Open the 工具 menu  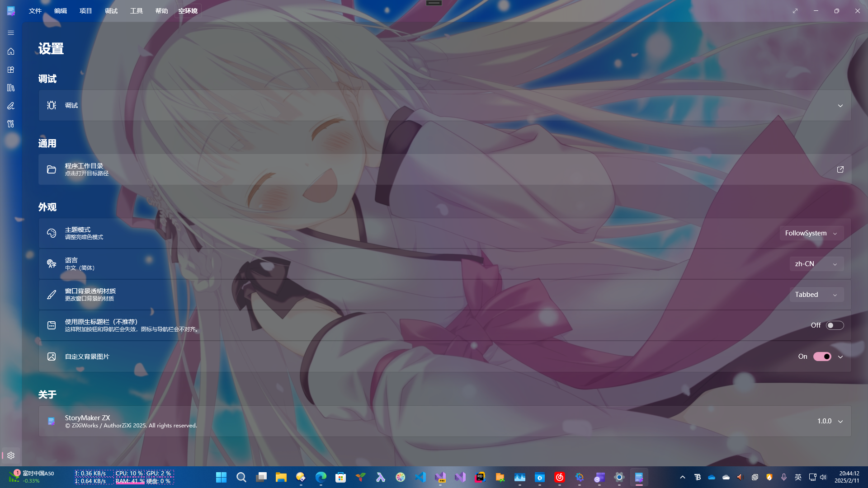pos(136,11)
